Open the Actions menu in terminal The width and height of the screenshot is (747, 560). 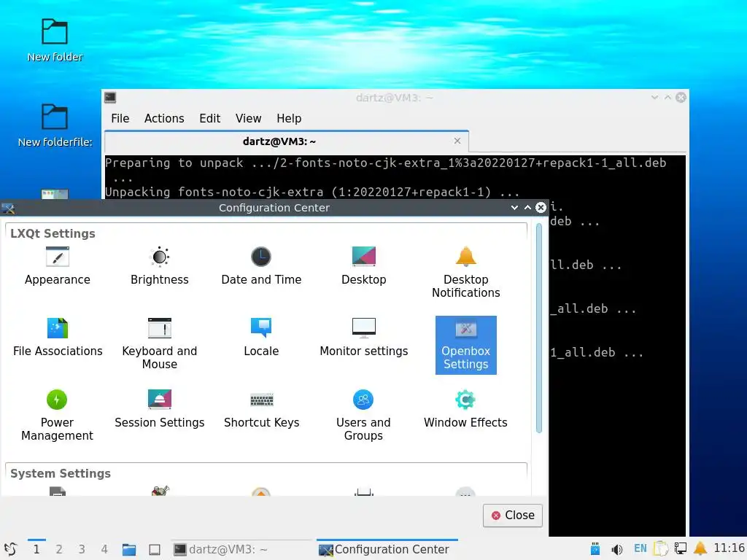[x=164, y=118]
